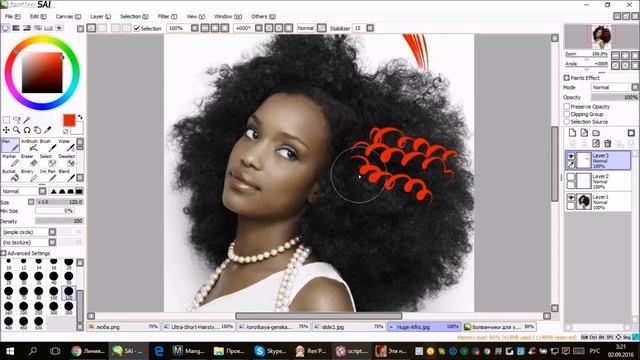Open Edge browser from taskbar
This screenshot has width=640, height=360.
159,351
